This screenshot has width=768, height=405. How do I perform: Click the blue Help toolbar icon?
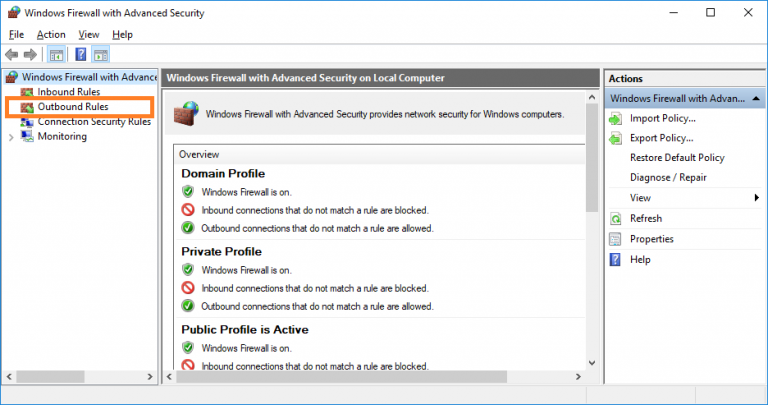tap(81, 54)
